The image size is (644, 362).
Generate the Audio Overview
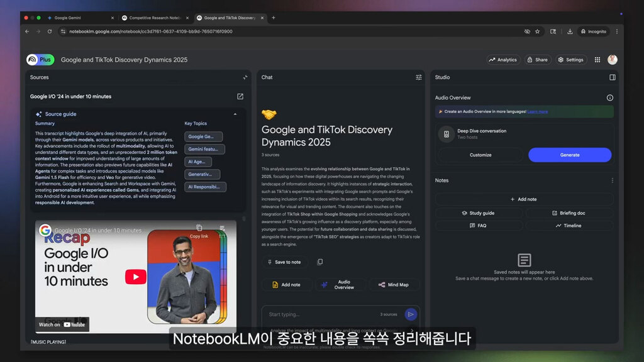click(570, 155)
